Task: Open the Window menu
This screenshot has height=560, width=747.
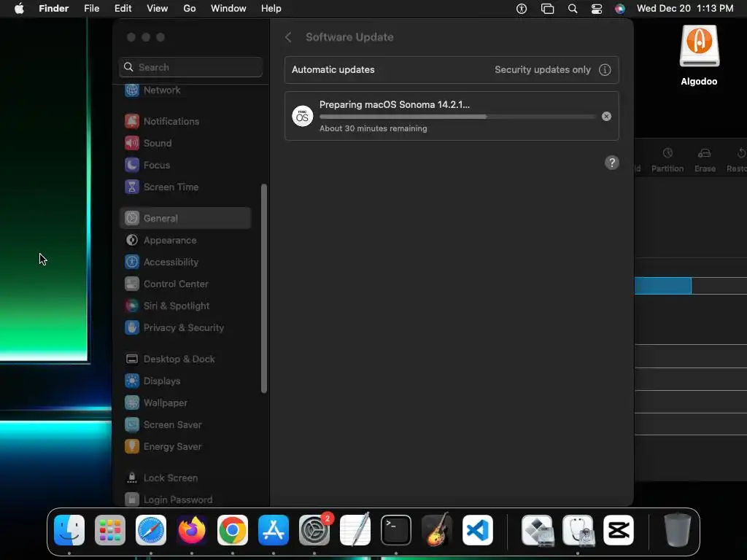Action: pos(228,9)
